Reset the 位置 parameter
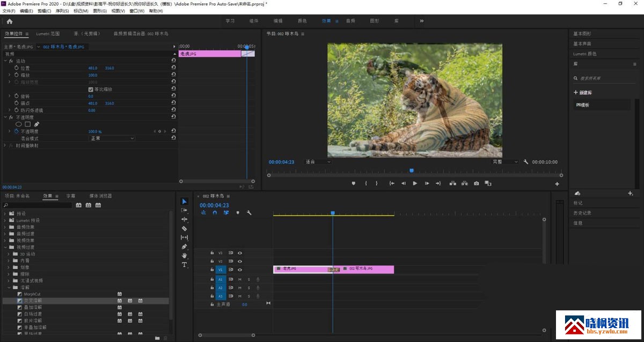 [173, 68]
